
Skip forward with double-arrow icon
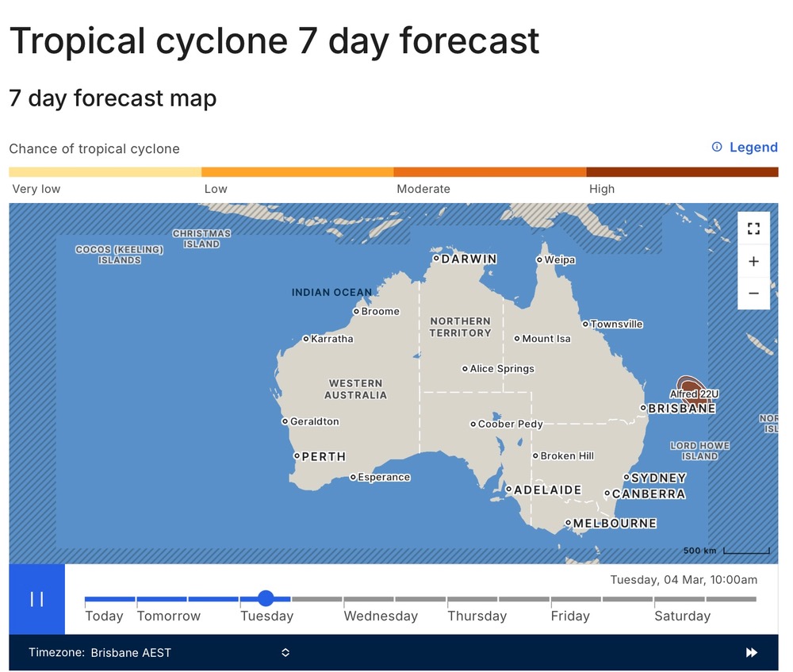coord(752,653)
